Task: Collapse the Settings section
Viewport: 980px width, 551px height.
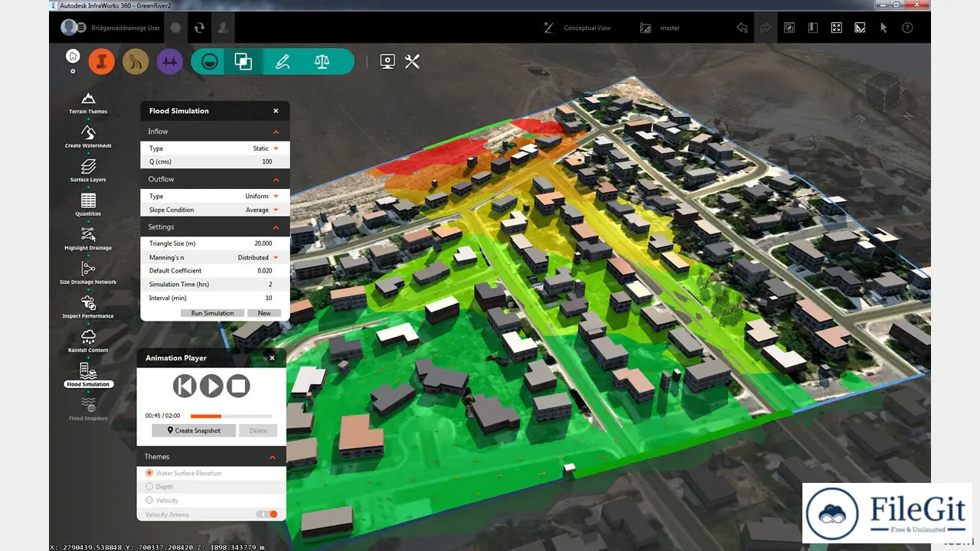Action: [276, 227]
